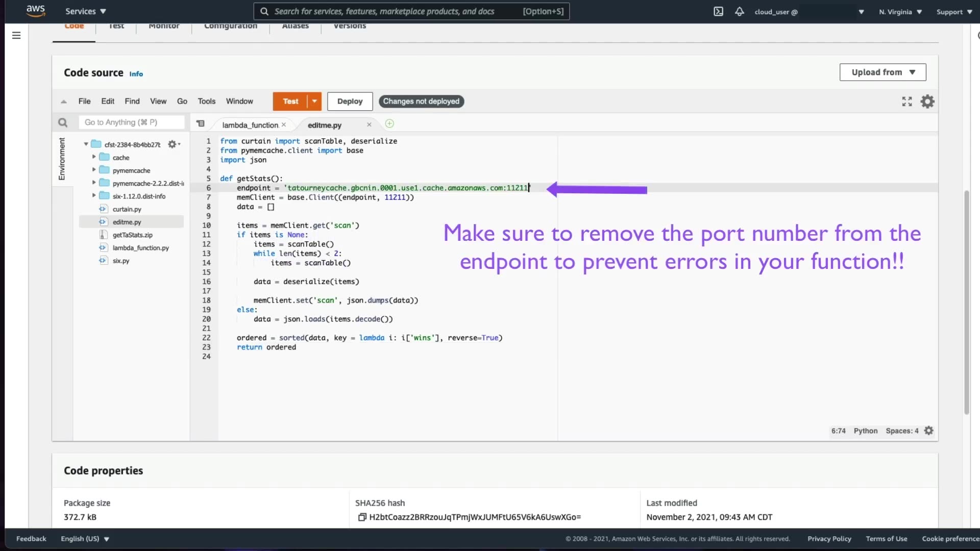Open the Code source Info link
Viewport: 980px width, 551px height.
136,74
